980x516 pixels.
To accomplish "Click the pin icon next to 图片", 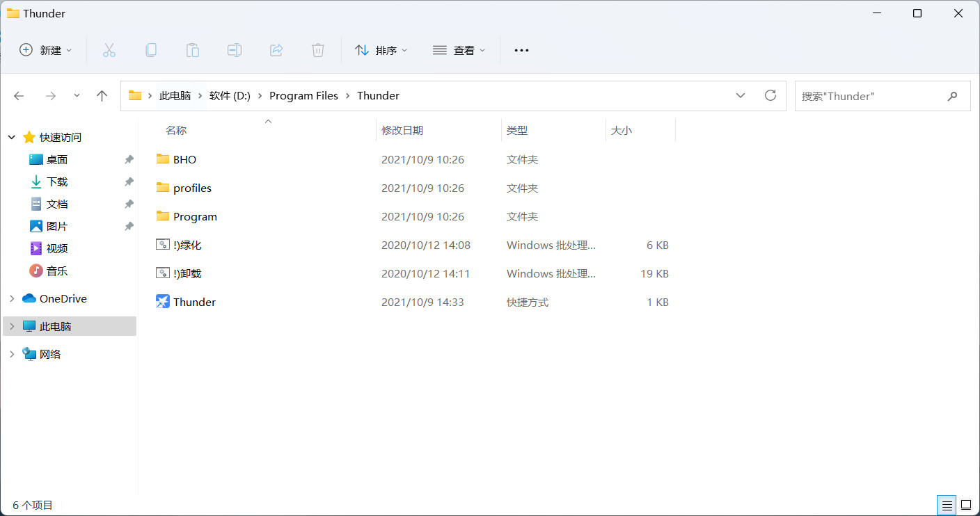I will click(x=129, y=226).
